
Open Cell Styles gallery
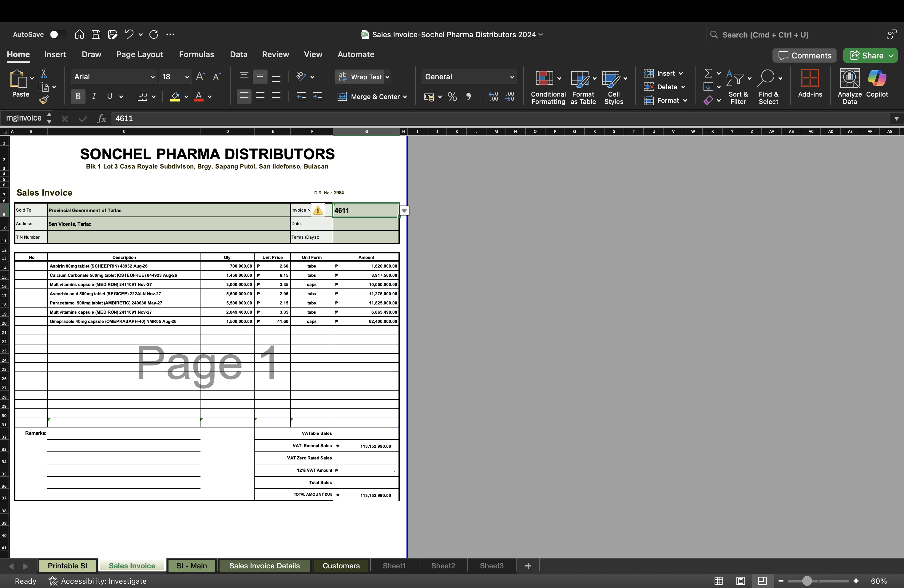click(x=614, y=87)
